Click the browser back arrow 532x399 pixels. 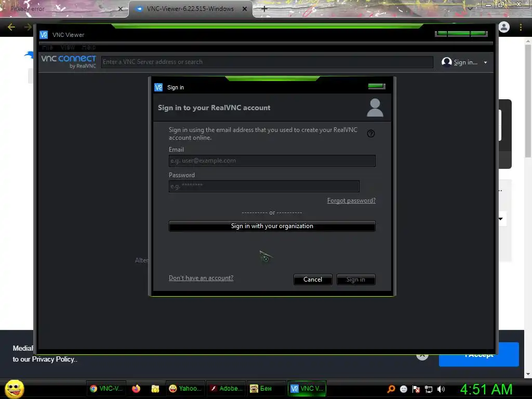coord(11,27)
